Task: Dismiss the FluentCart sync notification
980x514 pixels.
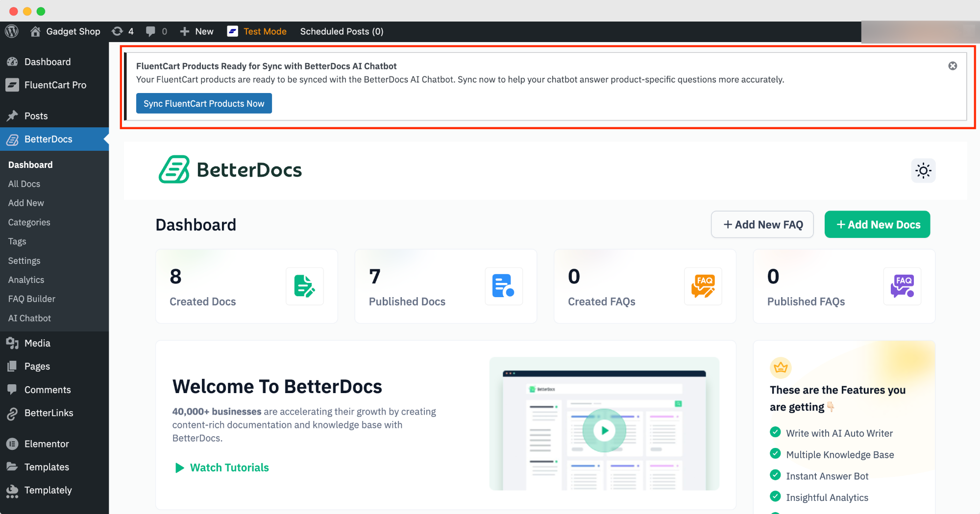Action: point(952,66)
